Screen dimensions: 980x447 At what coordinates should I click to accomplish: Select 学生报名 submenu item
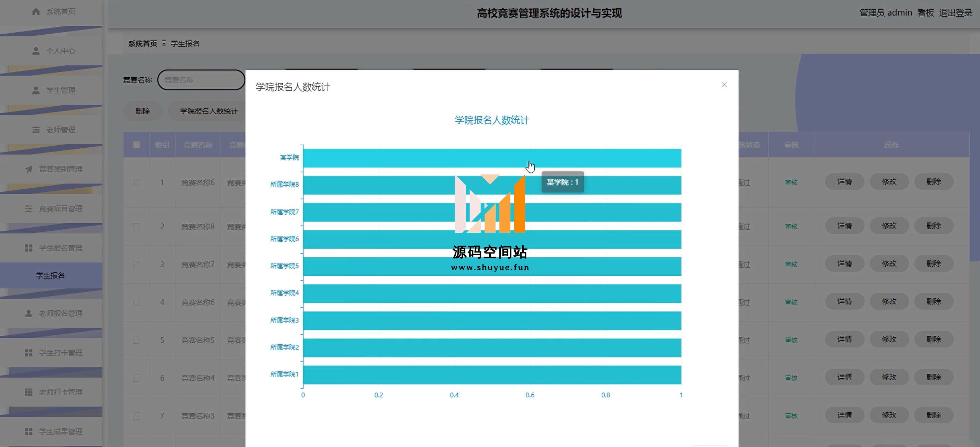click(x=51, y=275)
